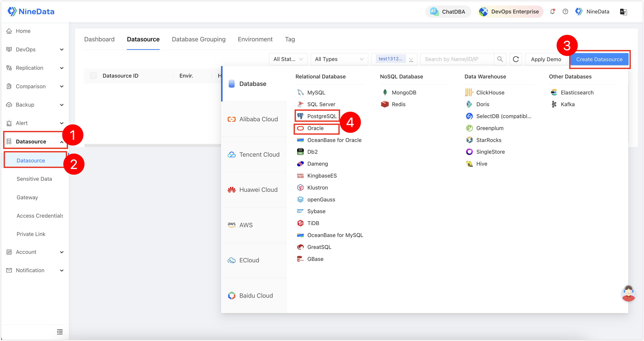The height and width of the screenshot is (341, 644).
Task: Click the horizontal scrollbar under the table
Action: (153, 146)
